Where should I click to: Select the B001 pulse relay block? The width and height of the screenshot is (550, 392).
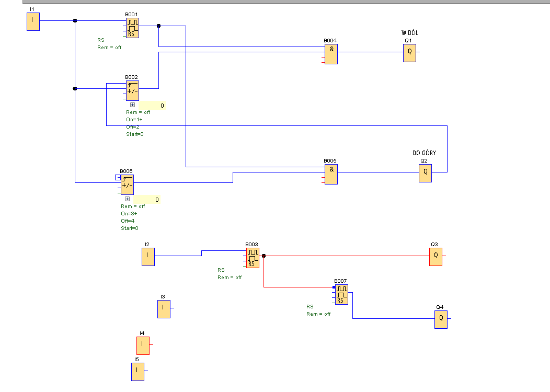133,28
